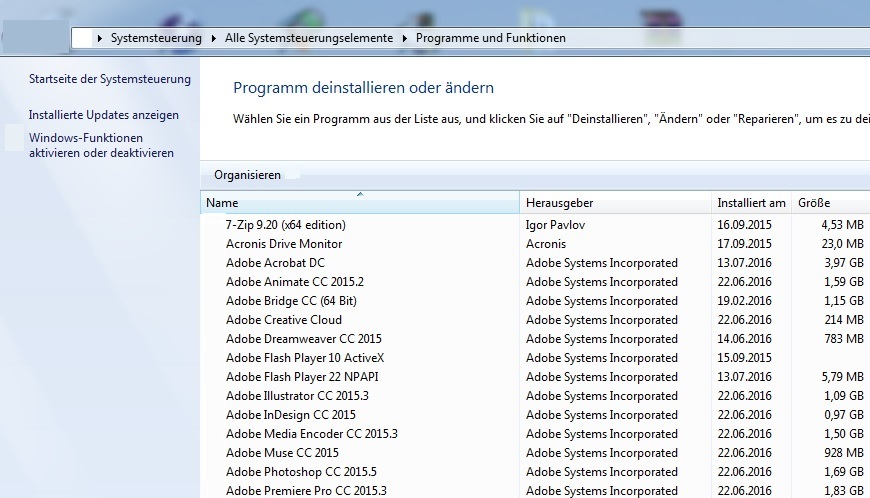The image size is (870, 498).
Task: Select Adobe Animate CC 2015.2
Action: 295,282
